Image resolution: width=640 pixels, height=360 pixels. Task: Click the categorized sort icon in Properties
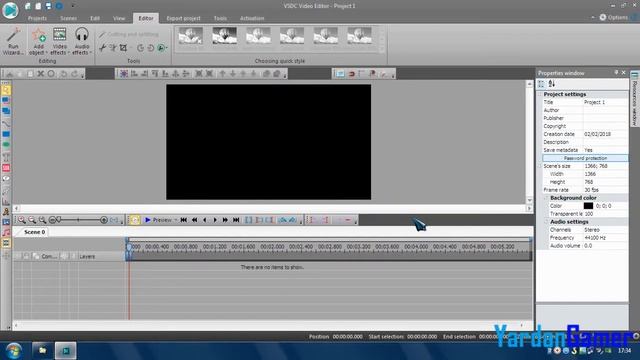pos(541,84)
